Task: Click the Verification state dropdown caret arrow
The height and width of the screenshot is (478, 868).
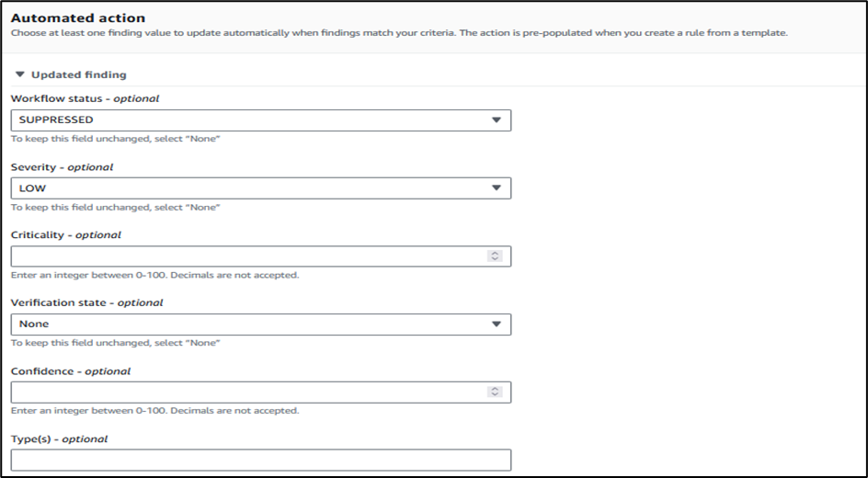Action: 496,324
